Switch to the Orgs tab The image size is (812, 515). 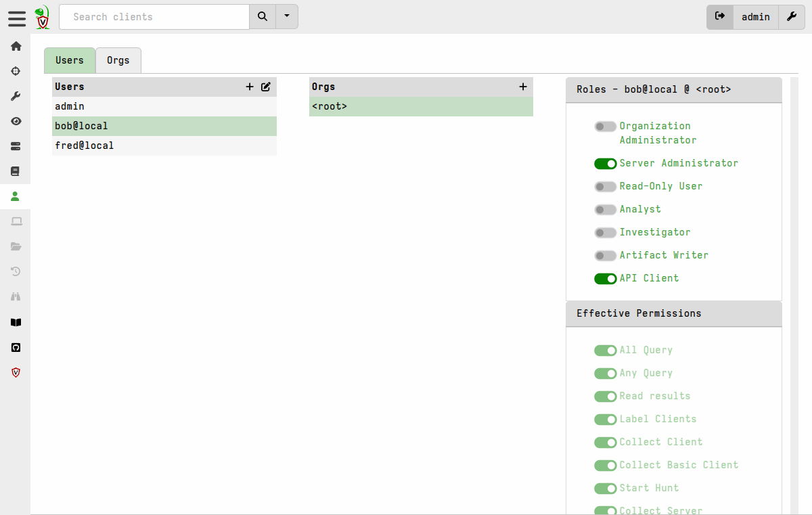point(118,60)
